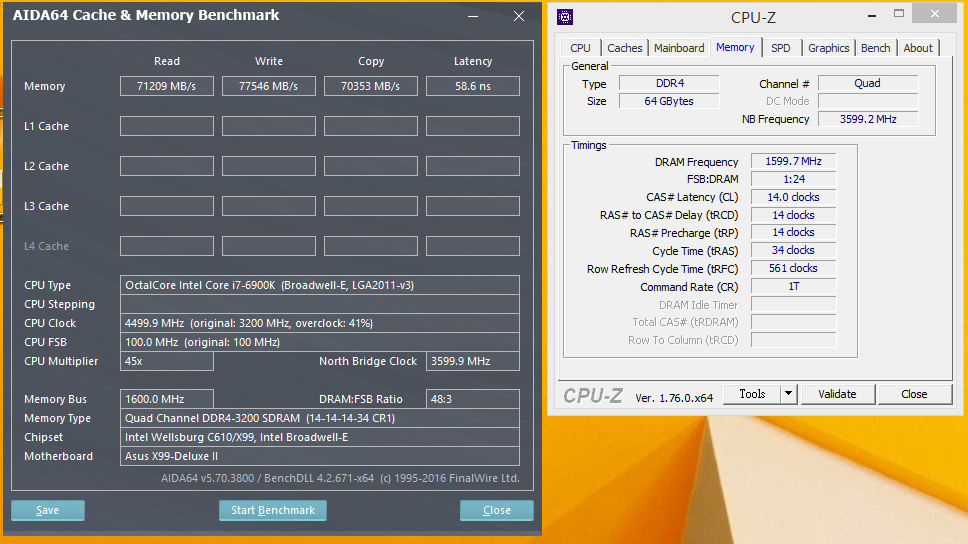
Task: Click the L1 Cache Read empty field
Action: [167, 126]
